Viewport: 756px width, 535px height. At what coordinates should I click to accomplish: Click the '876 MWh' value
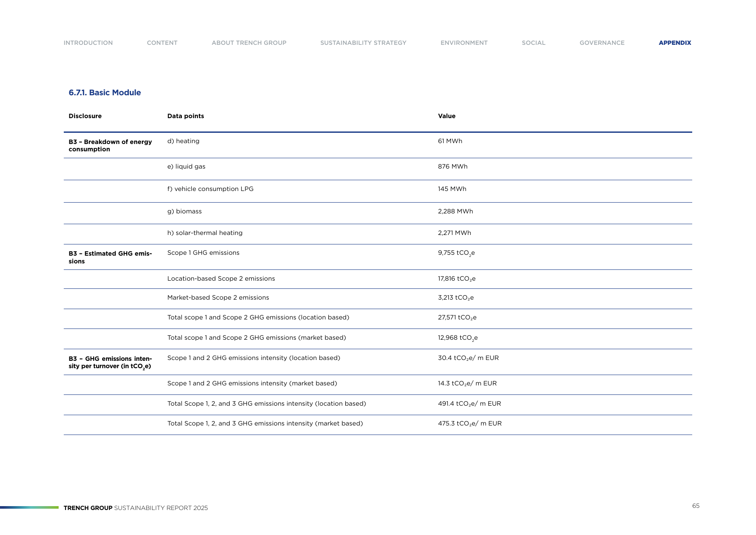pos(453,166)
